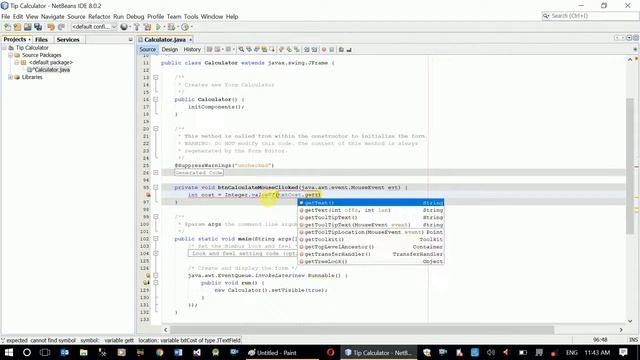Choose getToolkit() suggestion
Image resolution: width=640 pixels, height=360 pixels.
370,240
